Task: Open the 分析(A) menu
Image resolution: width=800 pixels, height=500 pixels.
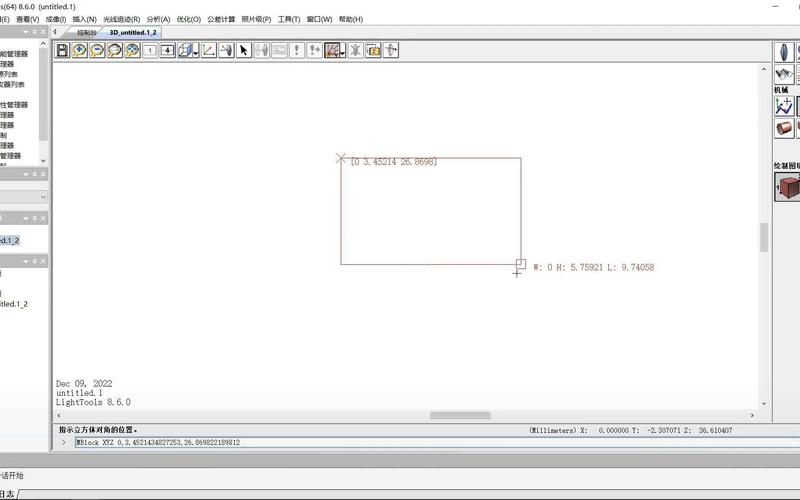Action: 158,19
